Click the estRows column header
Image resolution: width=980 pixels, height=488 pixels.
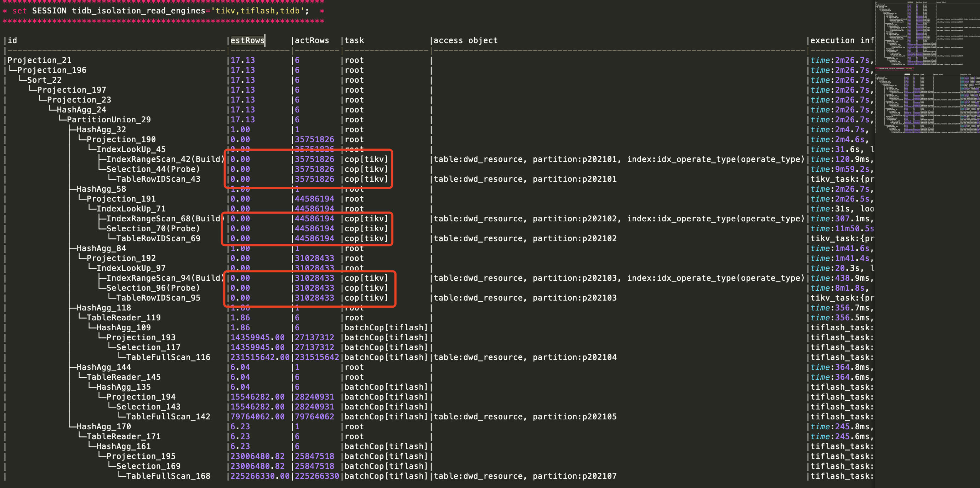click(x=247, y=40)
